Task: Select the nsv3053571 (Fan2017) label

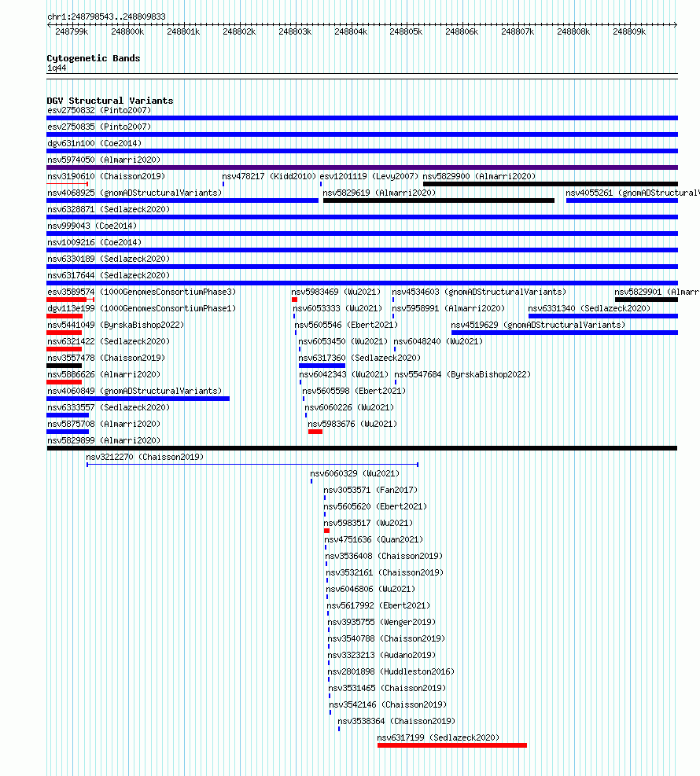Action: tap(370, 490)
